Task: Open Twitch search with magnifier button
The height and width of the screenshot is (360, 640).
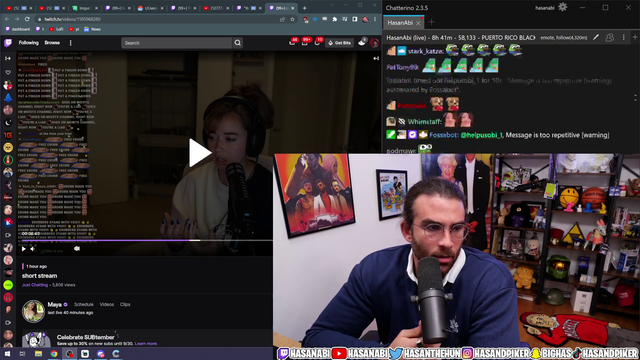Action: 238,43
